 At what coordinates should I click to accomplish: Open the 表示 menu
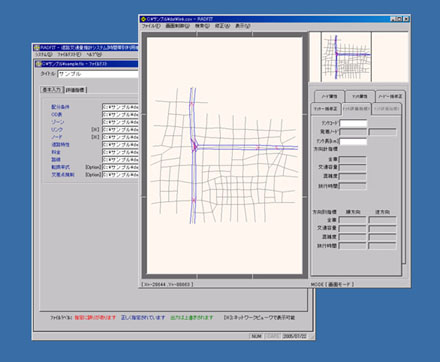(243, 26)
